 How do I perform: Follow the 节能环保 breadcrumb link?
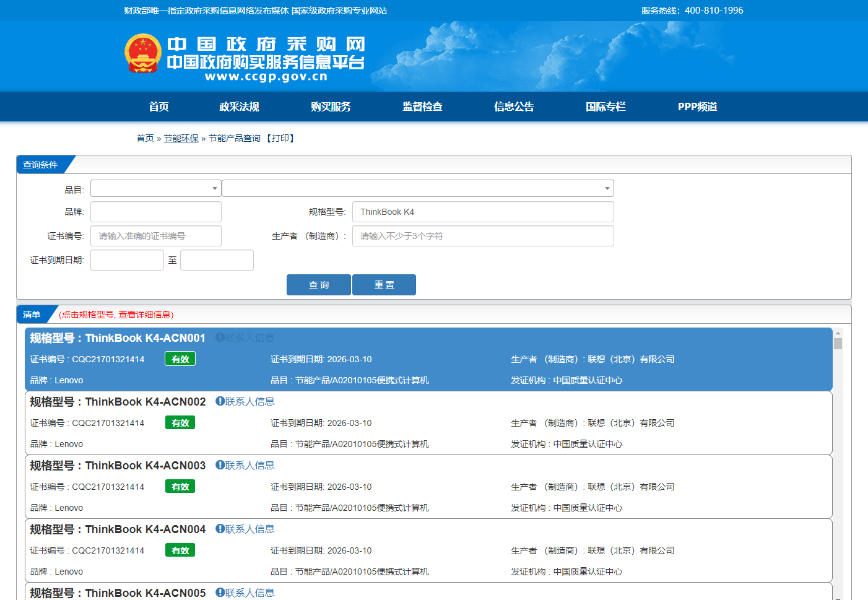pos(181,138)
